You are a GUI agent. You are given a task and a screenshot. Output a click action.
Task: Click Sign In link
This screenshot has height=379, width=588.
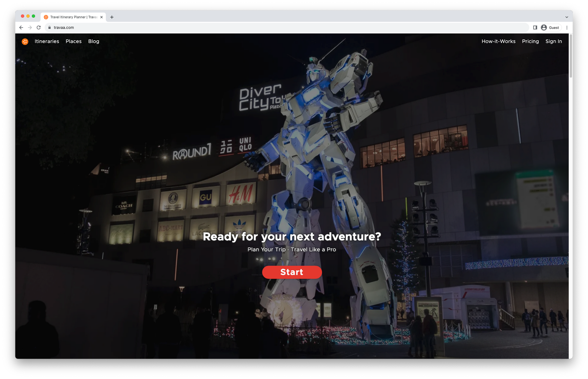(x=553, y=41)
